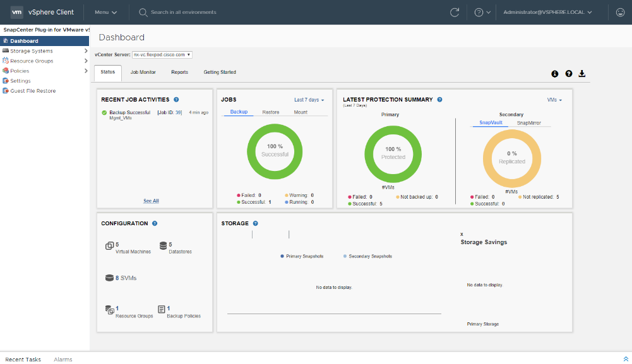Viewport: 632px width, 364px height.
Task: Open the Administrator@VSPHERE.LOCAL user menu
Action: click(547, 13)
